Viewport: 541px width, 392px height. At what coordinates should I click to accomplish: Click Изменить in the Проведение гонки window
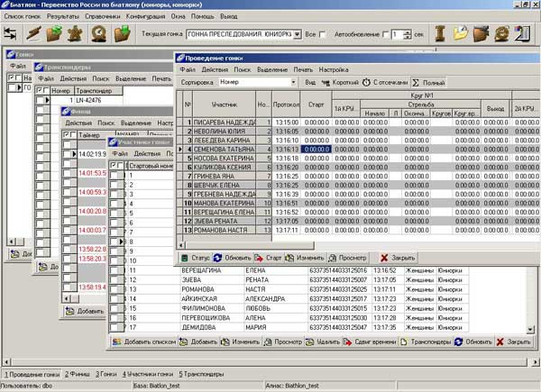305,258
